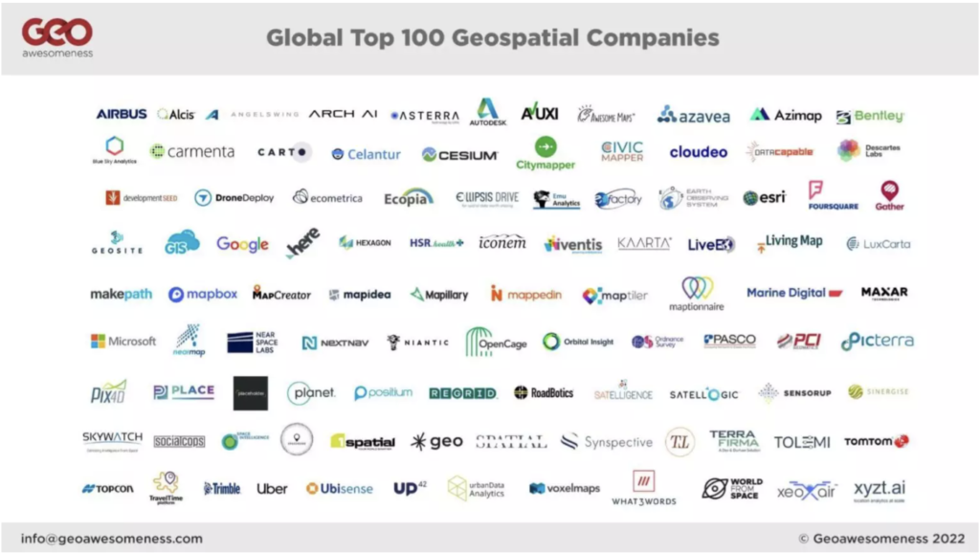Click the PLACE logo
Image resolution: width=980 pixels, height=553 pixels.
click(184, 391)
